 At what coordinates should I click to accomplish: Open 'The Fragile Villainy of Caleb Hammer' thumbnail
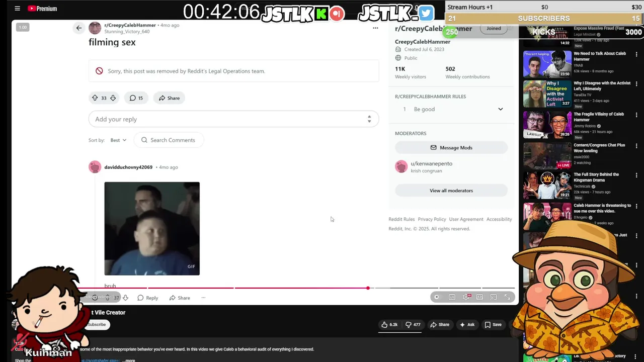tap(547, 125)
